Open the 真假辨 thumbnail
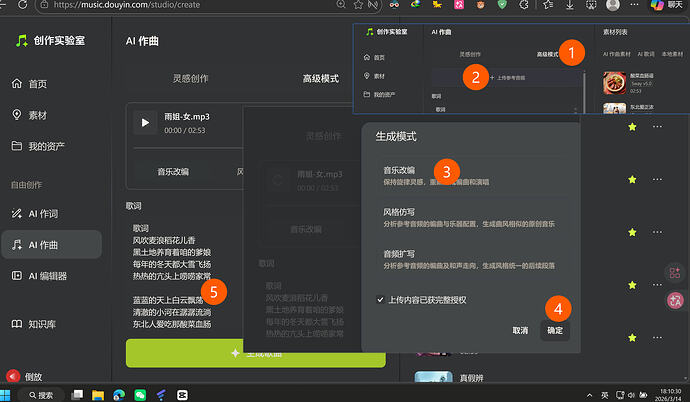The height and width of the screenshot is (402, 690). point(433,377)
